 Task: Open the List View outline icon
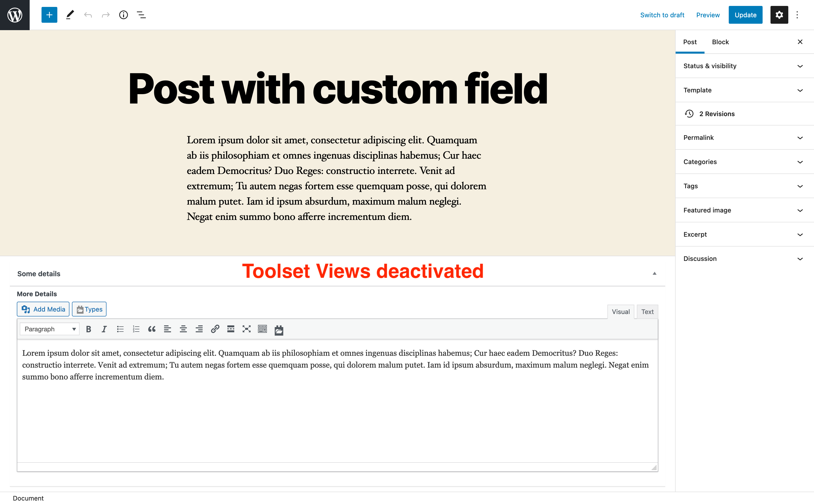141,15
